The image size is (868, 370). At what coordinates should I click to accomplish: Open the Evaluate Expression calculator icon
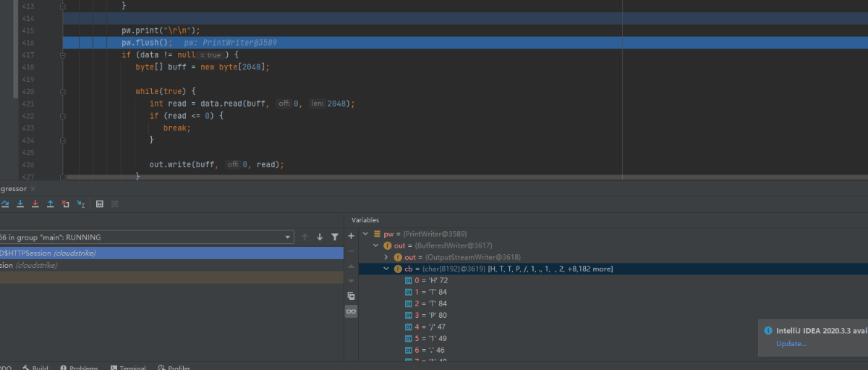[x=100, y=204]
